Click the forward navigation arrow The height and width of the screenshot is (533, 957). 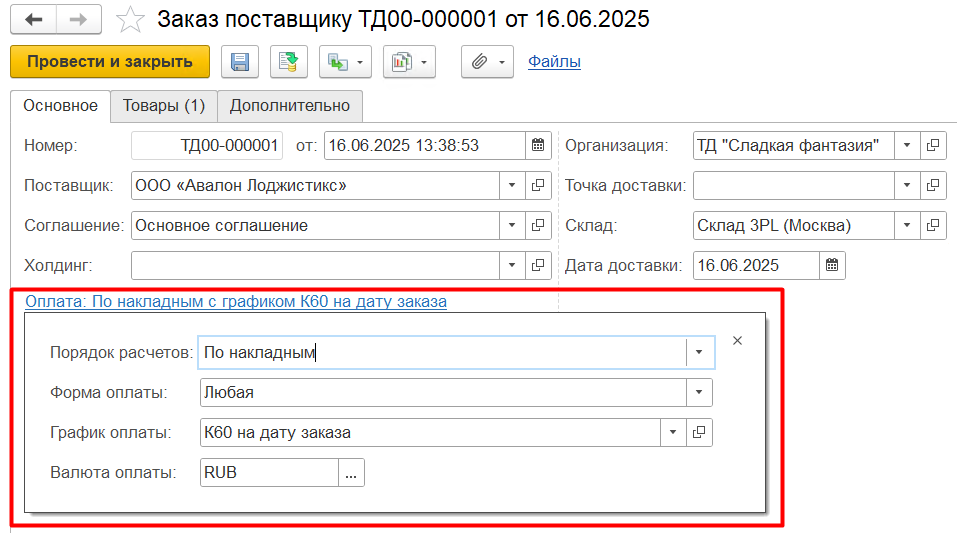pos(79,20)
